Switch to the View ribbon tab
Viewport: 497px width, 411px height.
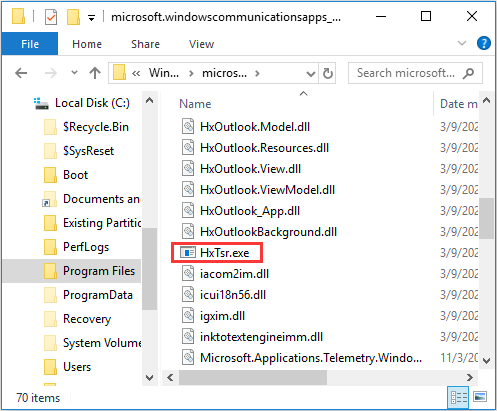pos(201,44)
